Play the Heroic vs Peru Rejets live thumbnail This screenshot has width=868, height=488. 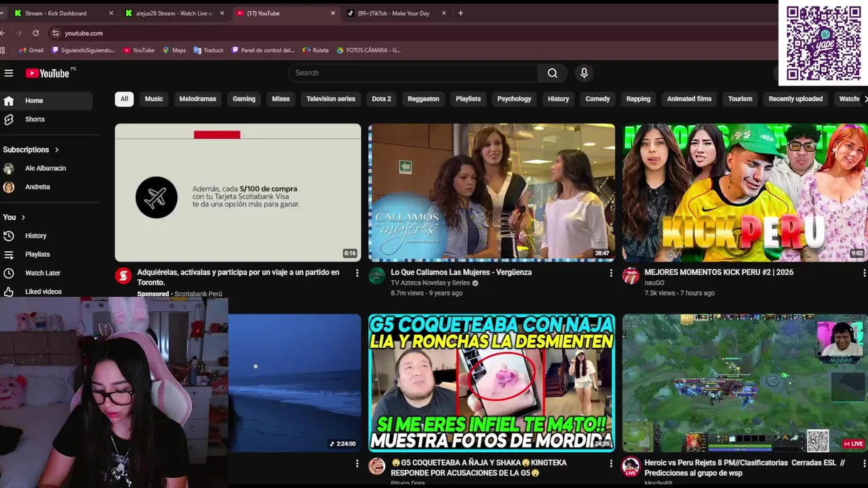[745, 383]
